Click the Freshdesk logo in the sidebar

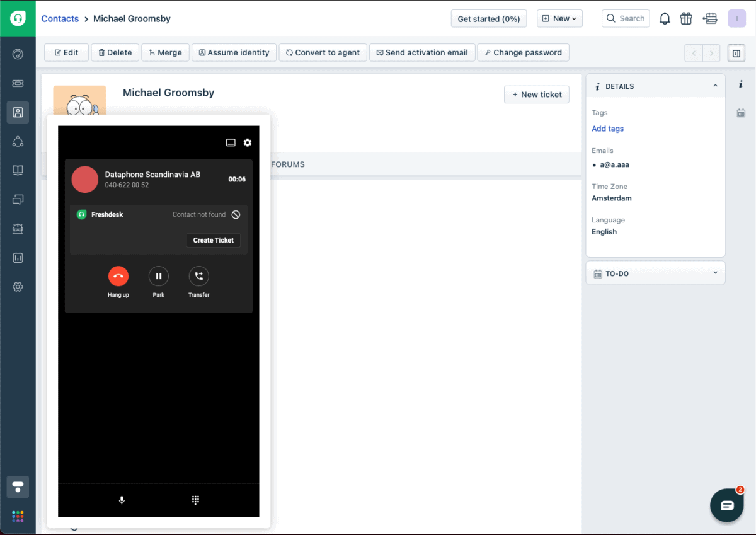18,18
